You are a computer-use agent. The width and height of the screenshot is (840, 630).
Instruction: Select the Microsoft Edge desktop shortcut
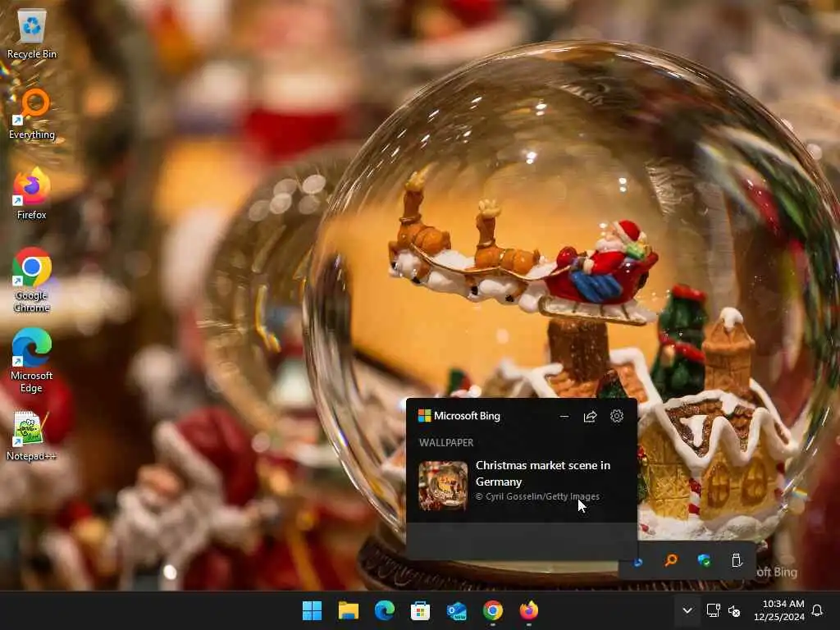point(32,360)
